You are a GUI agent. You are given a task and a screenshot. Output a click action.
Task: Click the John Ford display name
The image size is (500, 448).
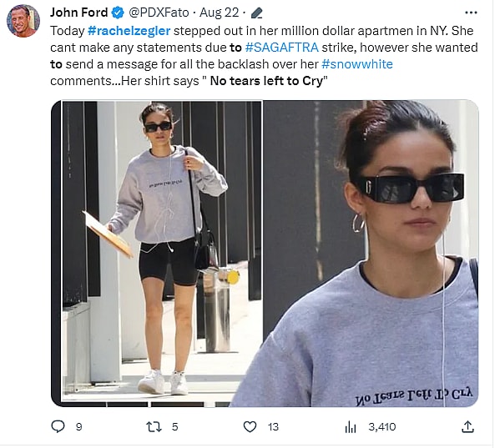pyautogui.click(x=78, y=13)
